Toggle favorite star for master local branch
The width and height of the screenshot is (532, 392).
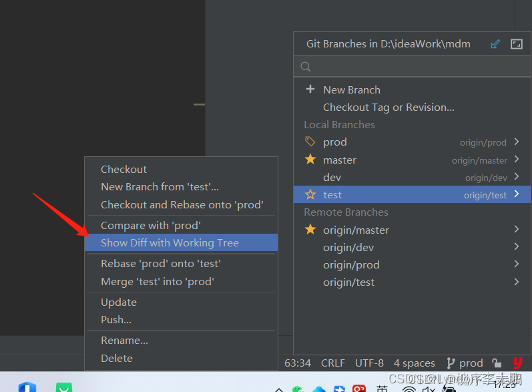[310, 159]
